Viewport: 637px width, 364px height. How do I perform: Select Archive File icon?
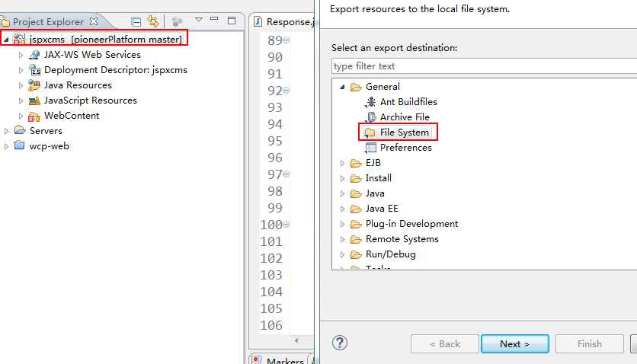370,117
